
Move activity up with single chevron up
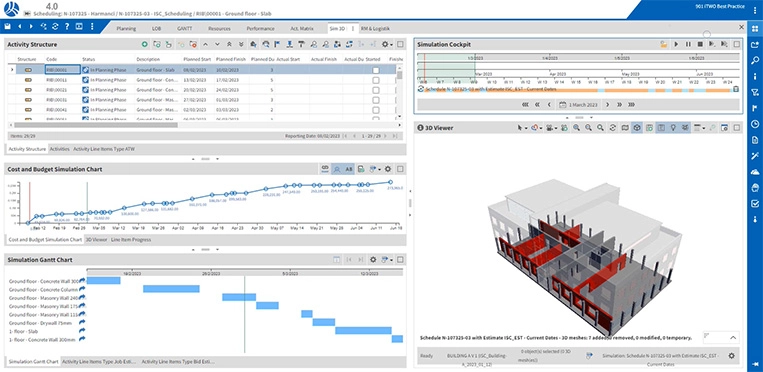point(205,44)
